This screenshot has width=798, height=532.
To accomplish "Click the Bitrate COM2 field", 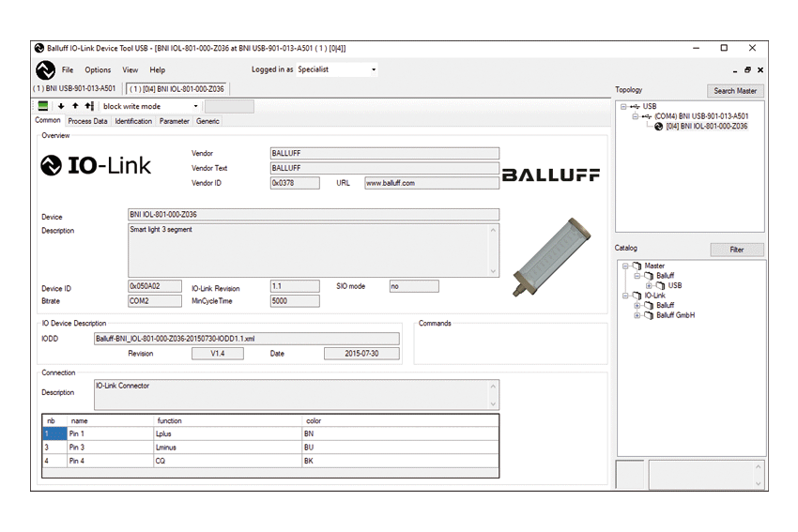I will (155, 301).
